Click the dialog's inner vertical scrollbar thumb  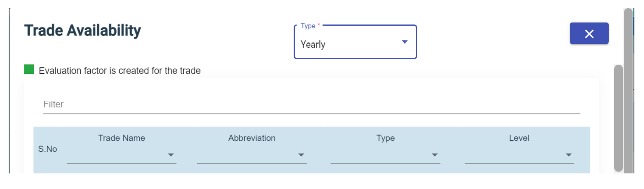(618, 118)
